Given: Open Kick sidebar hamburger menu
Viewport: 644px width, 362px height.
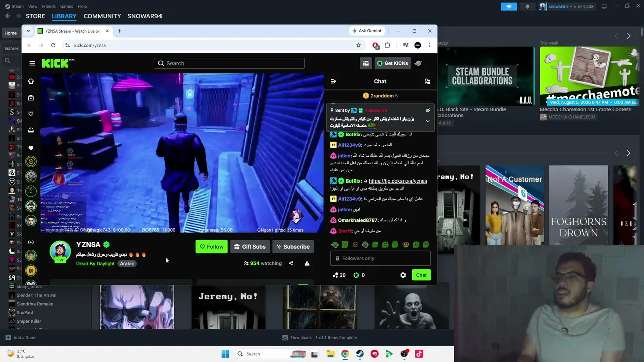Looking at the screenshot, I should (32, 63).
